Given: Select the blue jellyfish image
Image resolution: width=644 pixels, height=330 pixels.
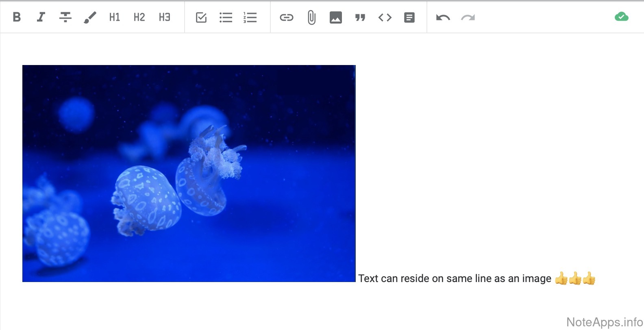Looking at the screenshot, I should click(x=189, y=174).
